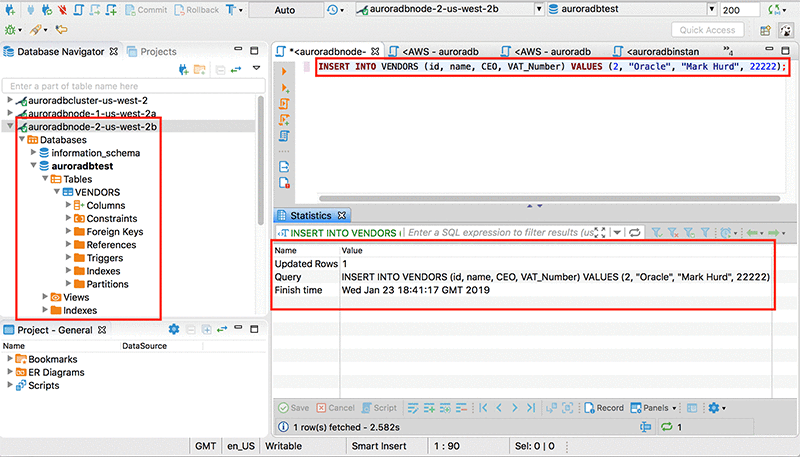Click the Cancel button in results toolbar
The image size is (800, 457).
click(335, 408)
